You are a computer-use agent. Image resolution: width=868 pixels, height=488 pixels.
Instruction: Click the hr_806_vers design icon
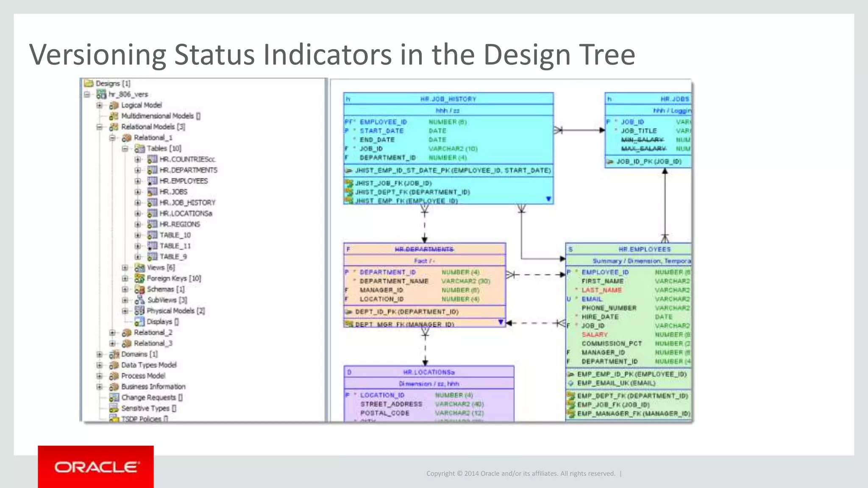101,94
